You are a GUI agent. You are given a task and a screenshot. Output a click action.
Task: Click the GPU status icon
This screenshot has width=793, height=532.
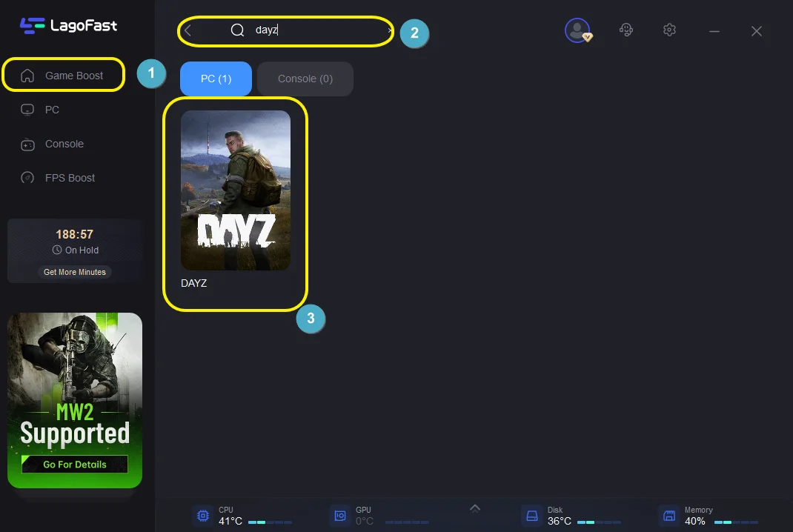tap(339, 516)
